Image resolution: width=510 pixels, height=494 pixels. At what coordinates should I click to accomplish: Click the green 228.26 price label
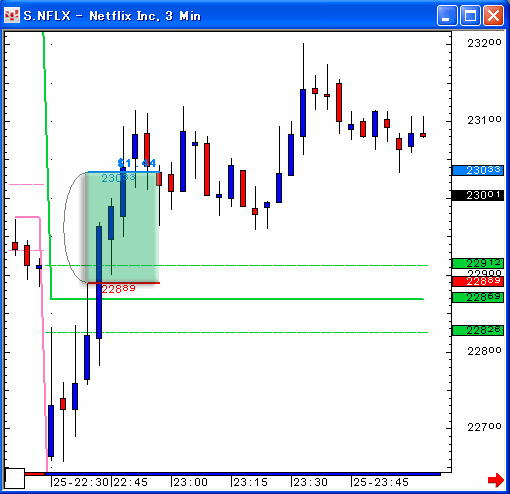[478, 330]
